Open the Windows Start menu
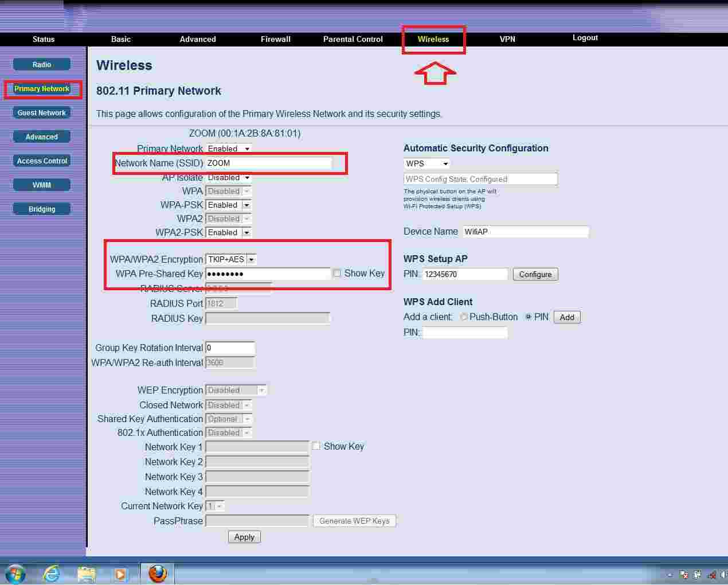Screen dimensions: 728x585 (x=15, y=574)
